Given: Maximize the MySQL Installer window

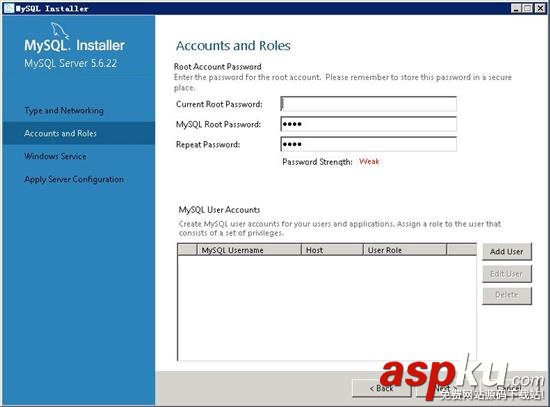Looking at the screenshot, I should 528,8.
